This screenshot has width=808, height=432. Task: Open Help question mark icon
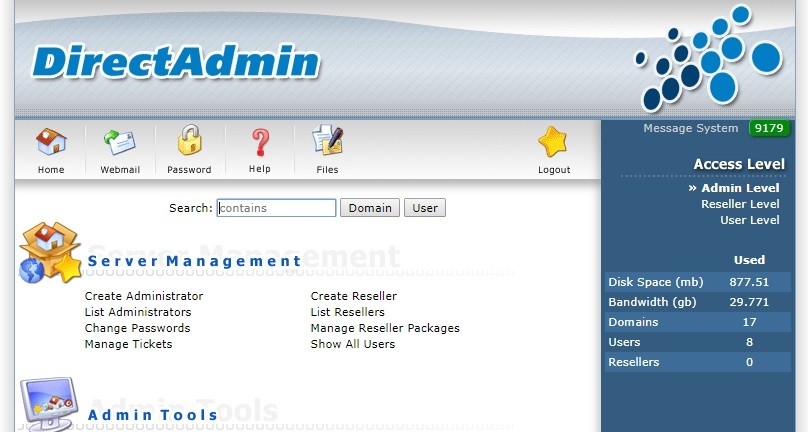click(260, 142)
